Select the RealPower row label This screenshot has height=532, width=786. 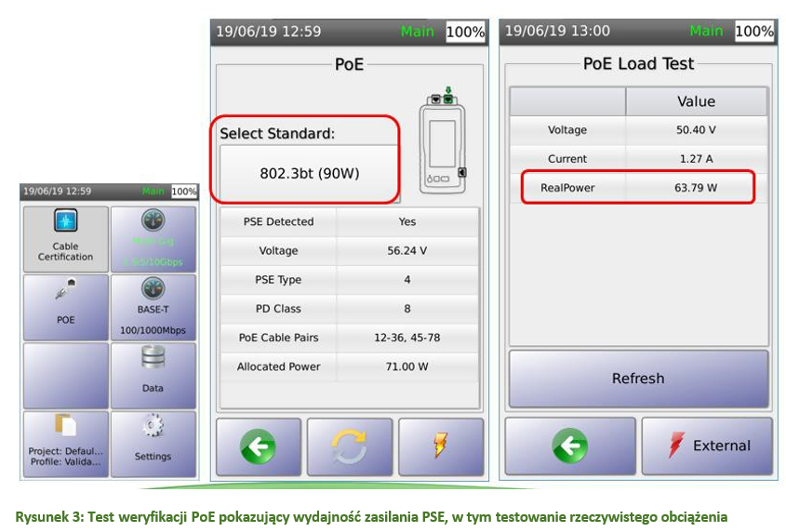(566, 188)
